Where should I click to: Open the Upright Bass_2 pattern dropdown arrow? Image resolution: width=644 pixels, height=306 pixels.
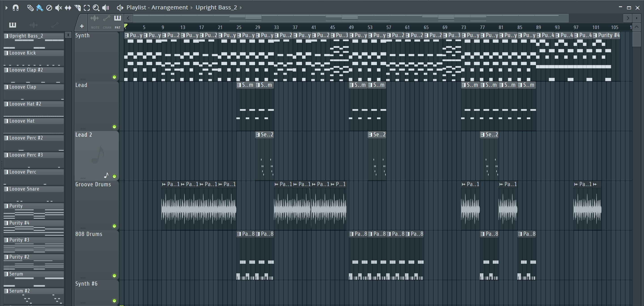241,8
